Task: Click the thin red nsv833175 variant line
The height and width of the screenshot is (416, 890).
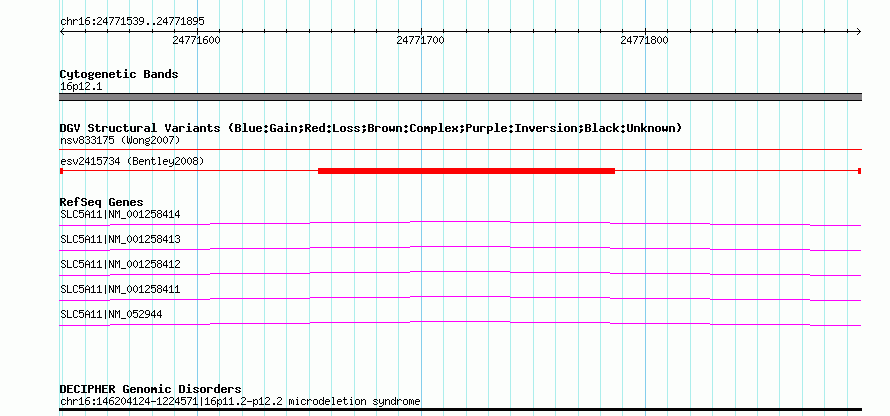Action: coord(460,150)
